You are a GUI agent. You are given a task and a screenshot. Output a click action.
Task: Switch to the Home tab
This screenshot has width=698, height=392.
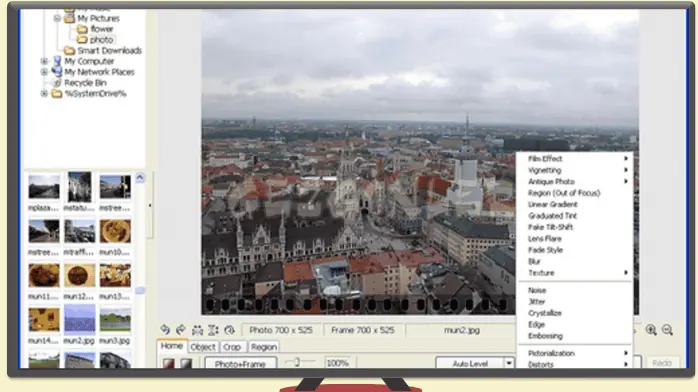point(171,346)
